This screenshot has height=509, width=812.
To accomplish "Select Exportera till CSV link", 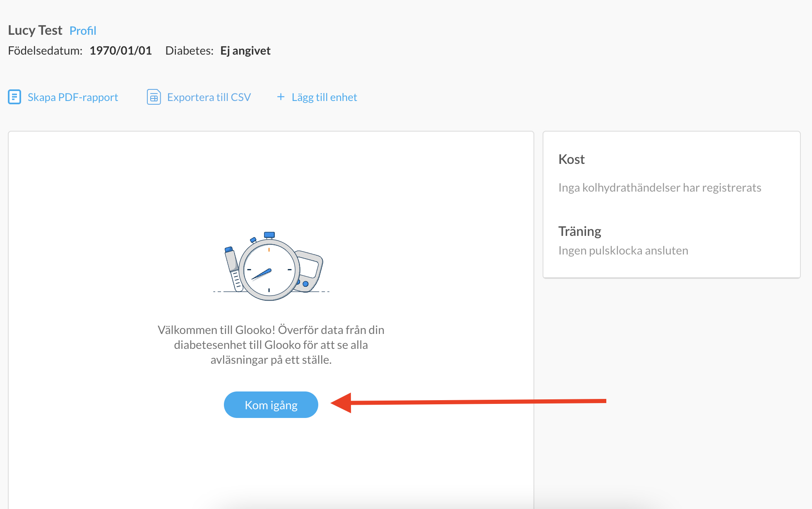I will pos(209,97).
